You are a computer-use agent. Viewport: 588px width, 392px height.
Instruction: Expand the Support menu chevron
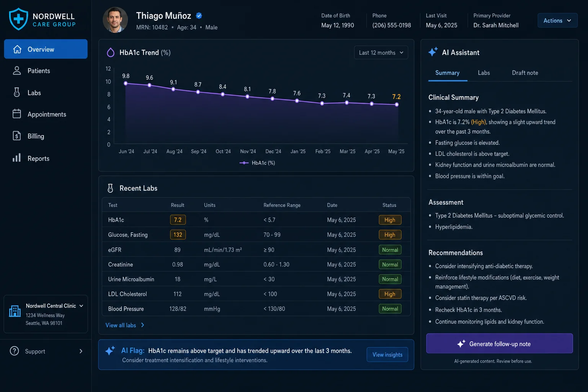coord(81,351)
